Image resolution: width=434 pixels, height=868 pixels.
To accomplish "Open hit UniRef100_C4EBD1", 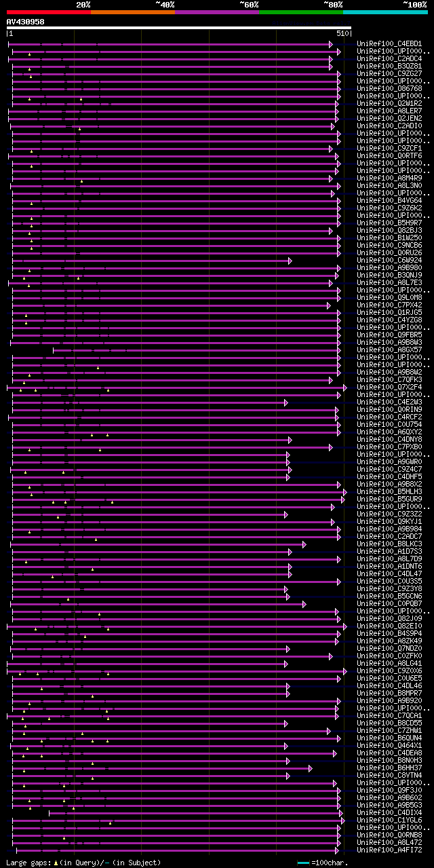I will click(x=389, y=44).
